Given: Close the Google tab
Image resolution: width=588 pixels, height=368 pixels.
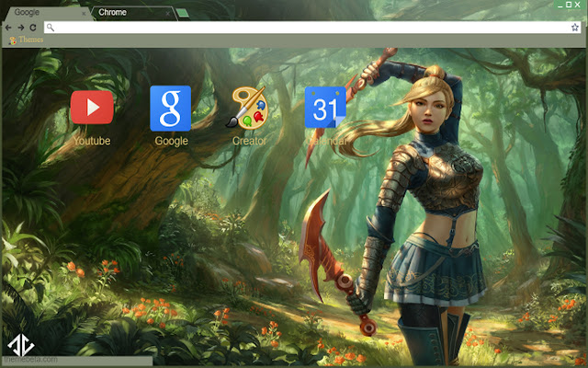Looking at the screenshot, I should pos(84,14).
